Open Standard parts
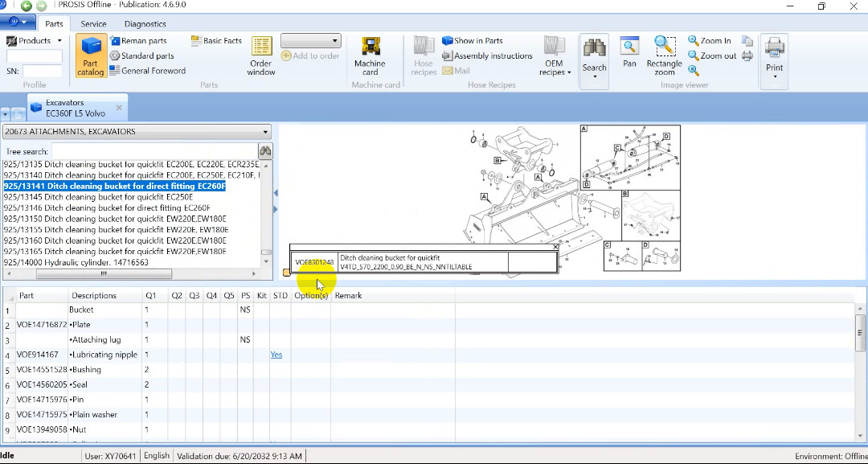The image size is (868, 464). [141, 55]
